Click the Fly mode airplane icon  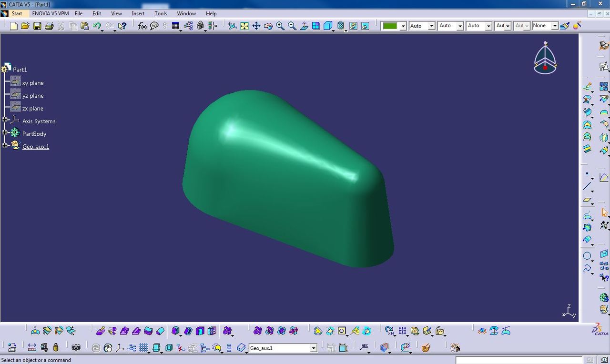(x=233, y=26)
